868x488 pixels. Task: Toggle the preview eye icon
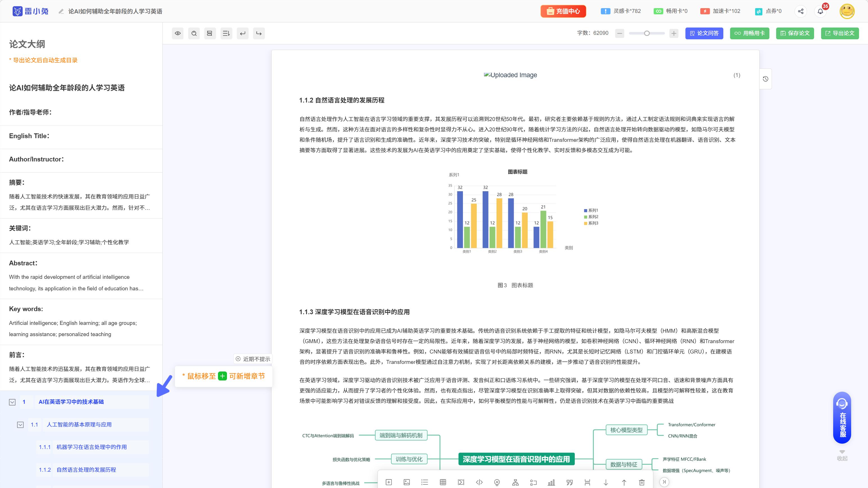pos(178,33)
